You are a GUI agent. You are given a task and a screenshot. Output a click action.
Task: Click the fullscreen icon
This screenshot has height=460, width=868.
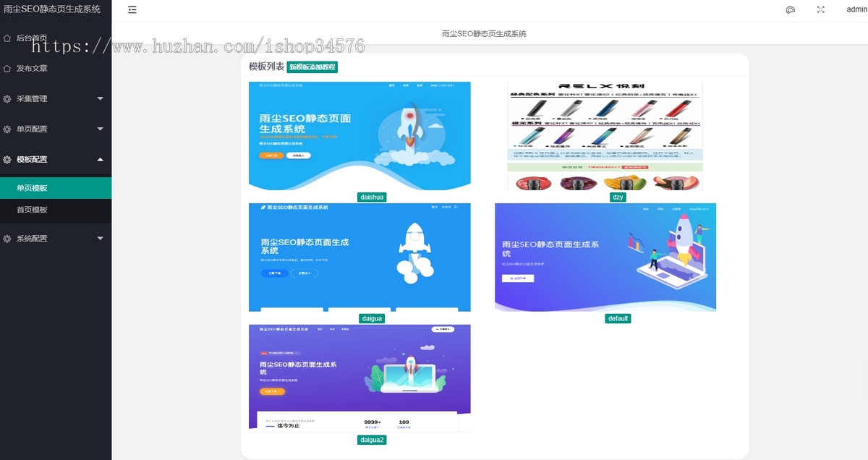[821, 10]
